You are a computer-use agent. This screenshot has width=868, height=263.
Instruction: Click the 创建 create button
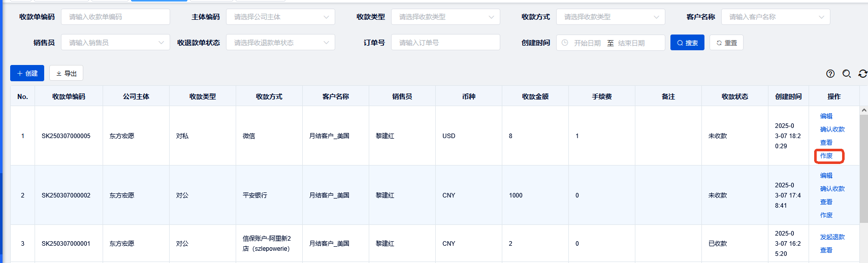point(27,73)
